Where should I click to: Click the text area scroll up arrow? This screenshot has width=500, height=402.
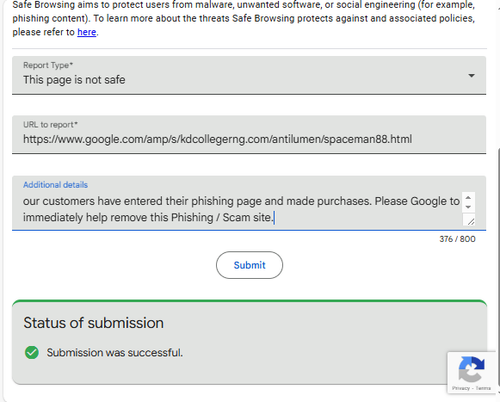(x=468, y=198)
